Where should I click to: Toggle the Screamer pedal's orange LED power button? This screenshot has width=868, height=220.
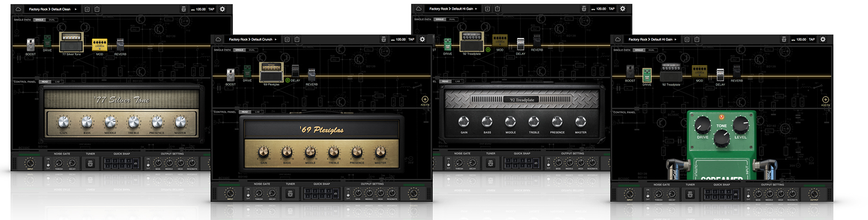coord(721,117)
